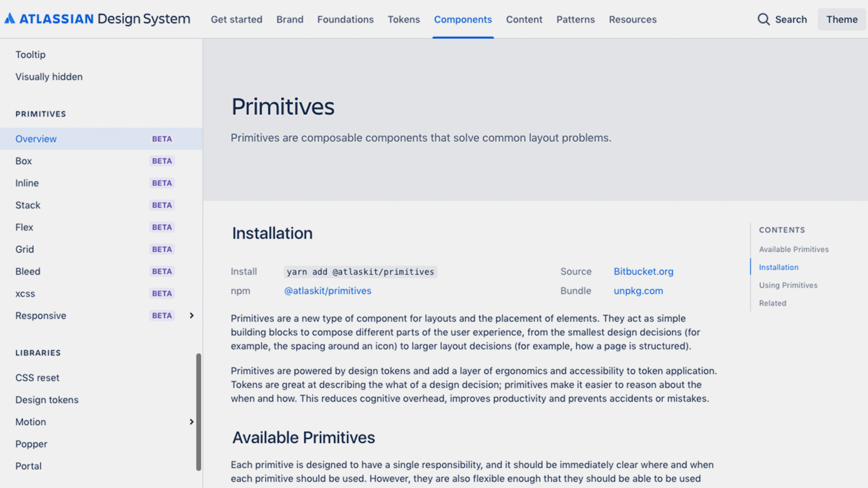The width and height of the screenshot is (868, 488).
Task: Follow the unpkg.com bundle link
Action: 638,291
